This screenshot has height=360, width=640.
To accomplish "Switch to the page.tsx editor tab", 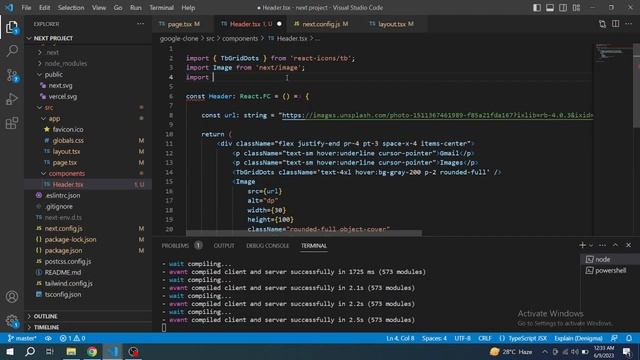I will 184,24.
